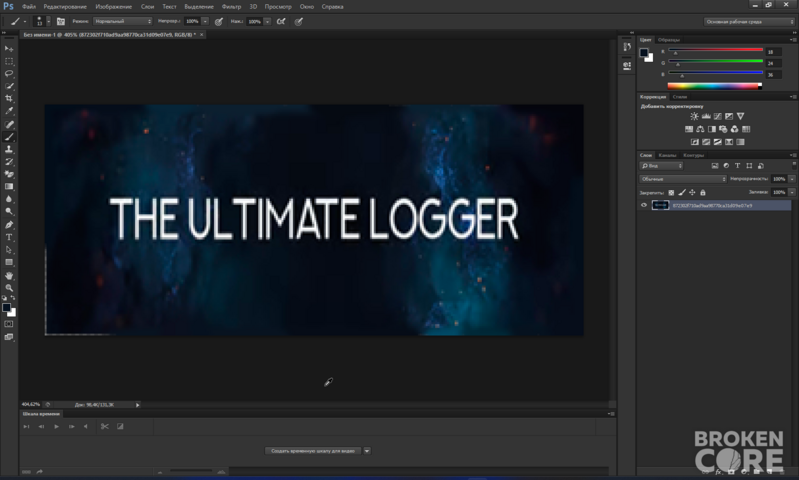Enable airbrush mode in options bar
The width and height of the screenshot is (799, 480).
[x=281, y=21]
